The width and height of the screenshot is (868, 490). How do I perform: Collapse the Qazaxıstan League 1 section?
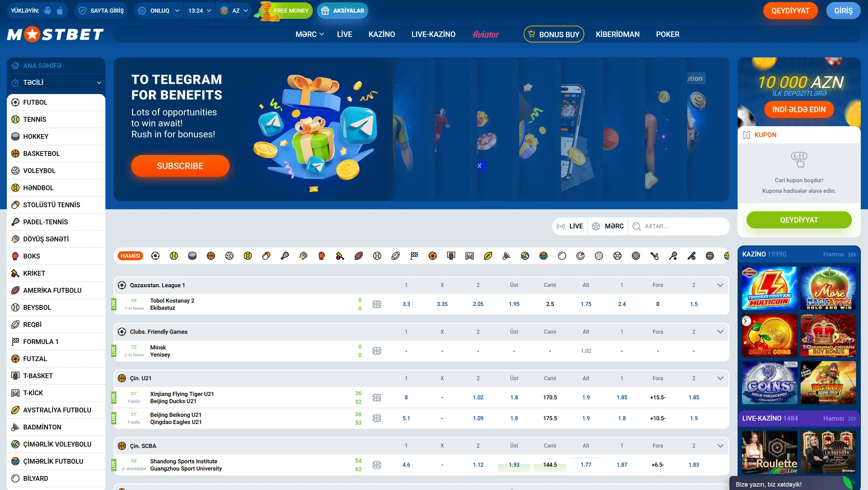720,285
